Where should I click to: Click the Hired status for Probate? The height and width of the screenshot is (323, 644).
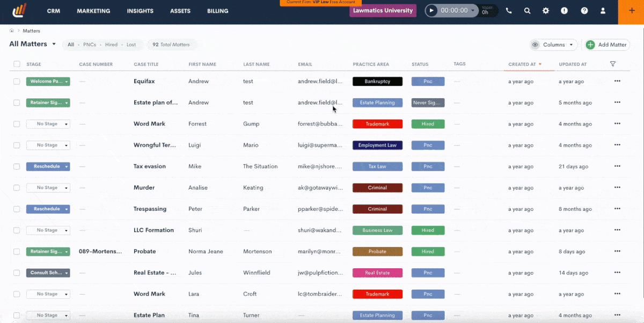[428, 252]
